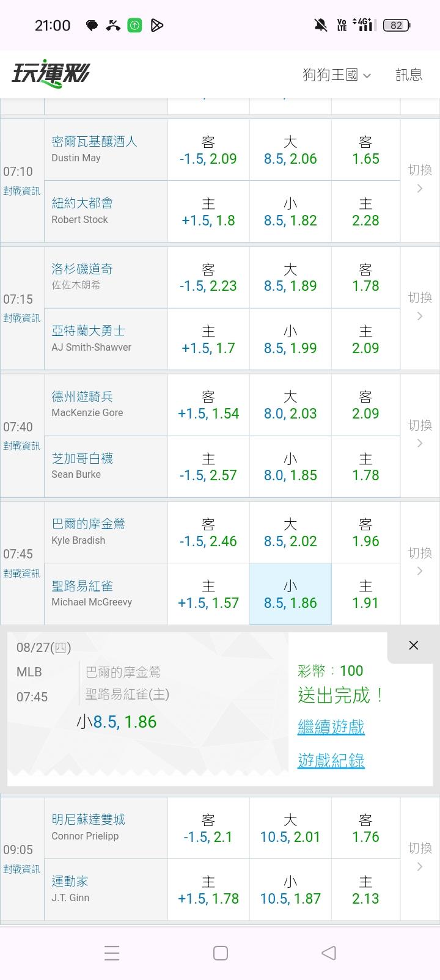Image resolution: width=440 pixels, height=980 pixels.
Task: Open team page 紐約大都會
Action: [x=82, y=203]
